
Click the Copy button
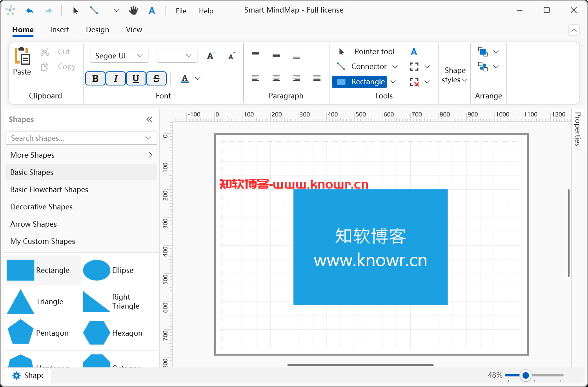[x=58, y=66]
